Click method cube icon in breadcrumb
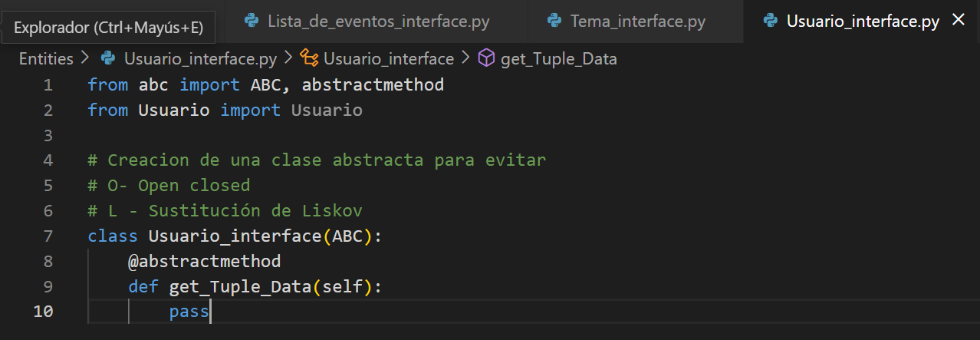The height and width of the screenshot is (340, 980). (x=486, y=58)
